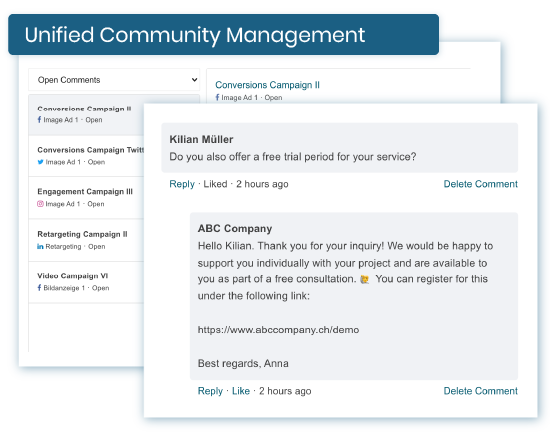Click Instagram icon under Engagement Campaign III
Image resolution: width=550 pixels, height=440 pixels.
tap(40, 204)
